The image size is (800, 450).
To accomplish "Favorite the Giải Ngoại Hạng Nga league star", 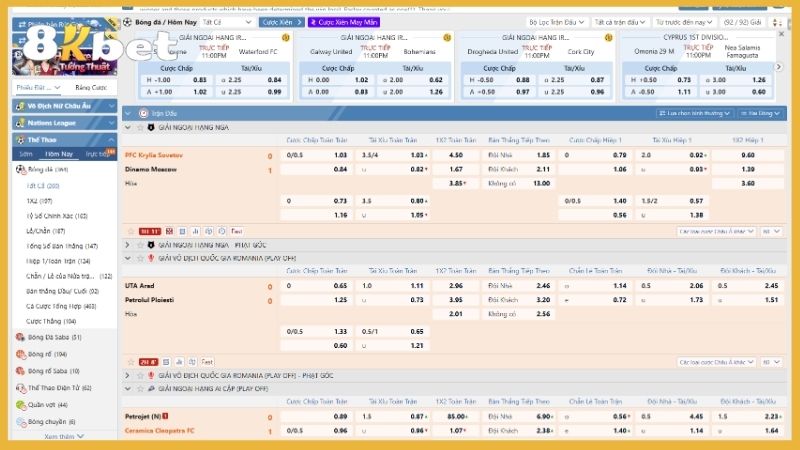I will tap(140, 128).
